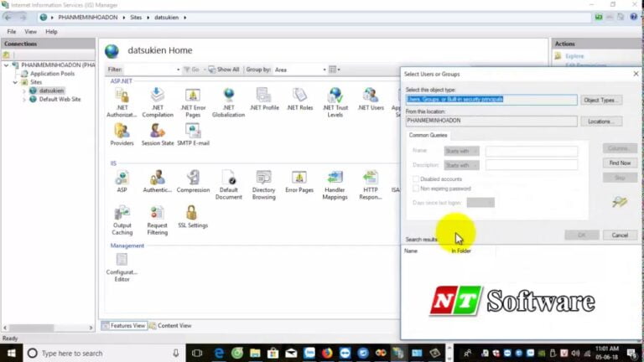Open the Directory Browsing feature

point(263,179)
